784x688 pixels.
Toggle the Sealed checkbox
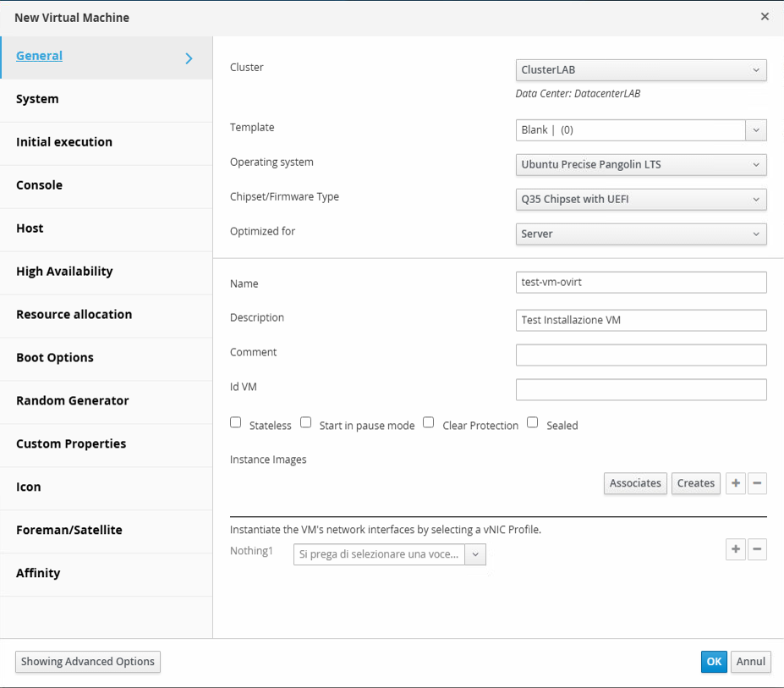pos(533,422)
